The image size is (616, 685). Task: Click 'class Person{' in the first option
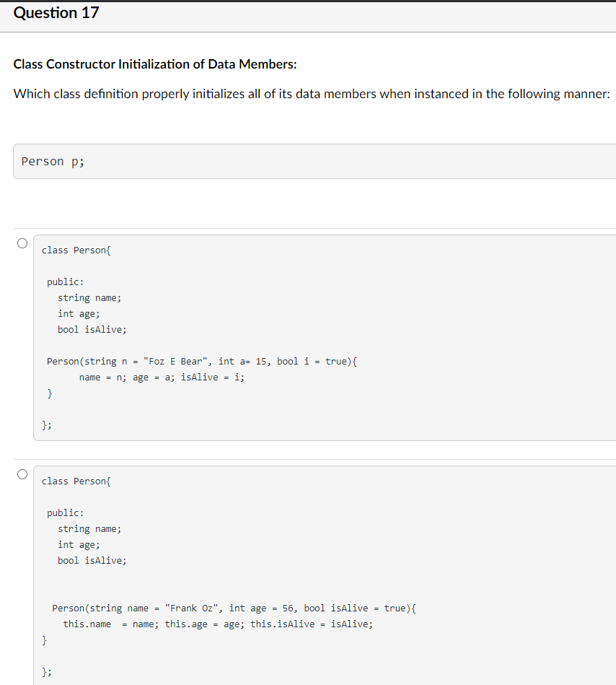(x=76, y=250)
